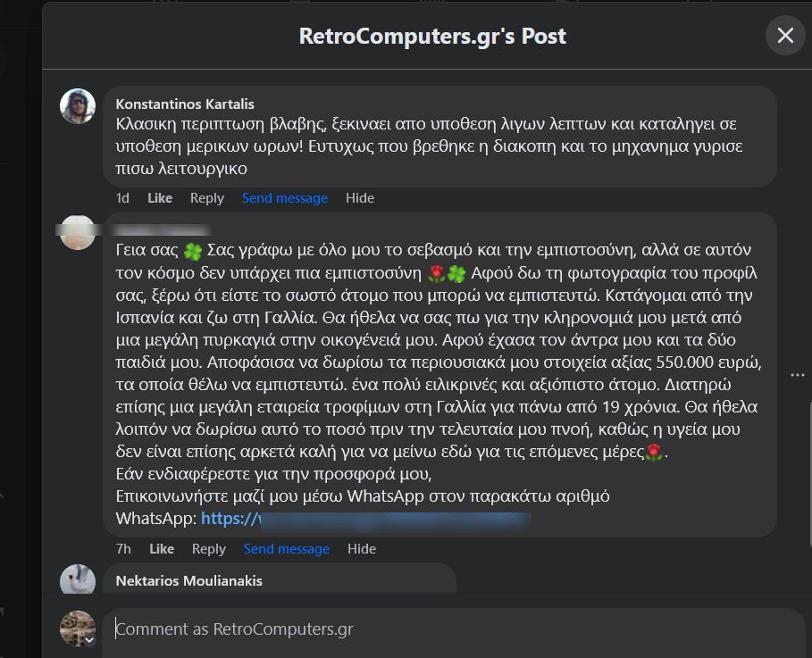Reply to Konstantinos Kartalis's comment
The height and width of the screenshot is (658, 812).
207,198
